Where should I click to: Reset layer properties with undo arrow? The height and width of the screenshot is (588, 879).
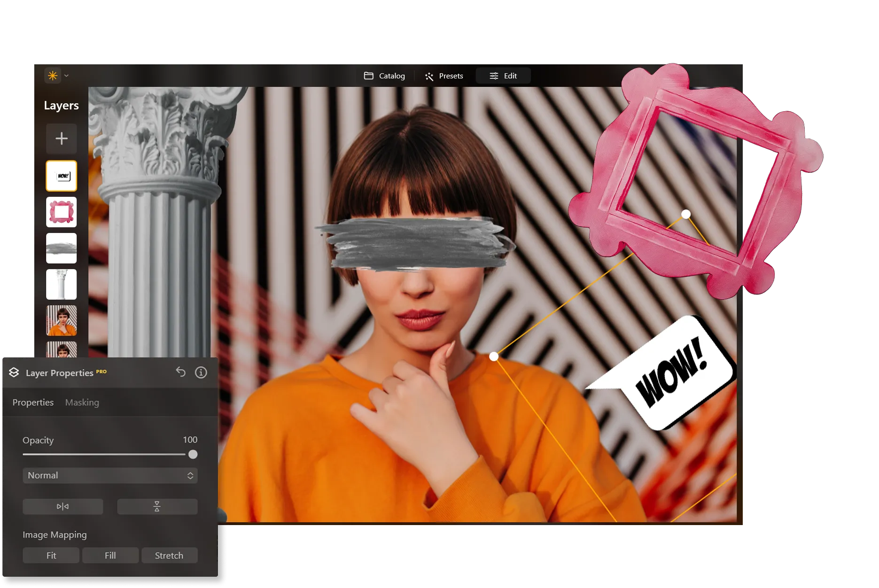click(x=181, y=372)
